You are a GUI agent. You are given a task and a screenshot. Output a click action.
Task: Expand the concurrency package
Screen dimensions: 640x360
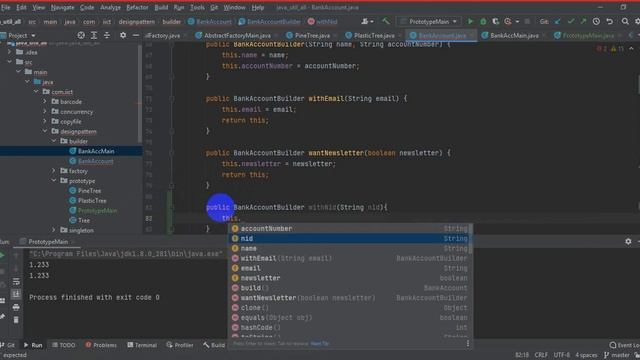pyautogui.click(x=45, y=111)
